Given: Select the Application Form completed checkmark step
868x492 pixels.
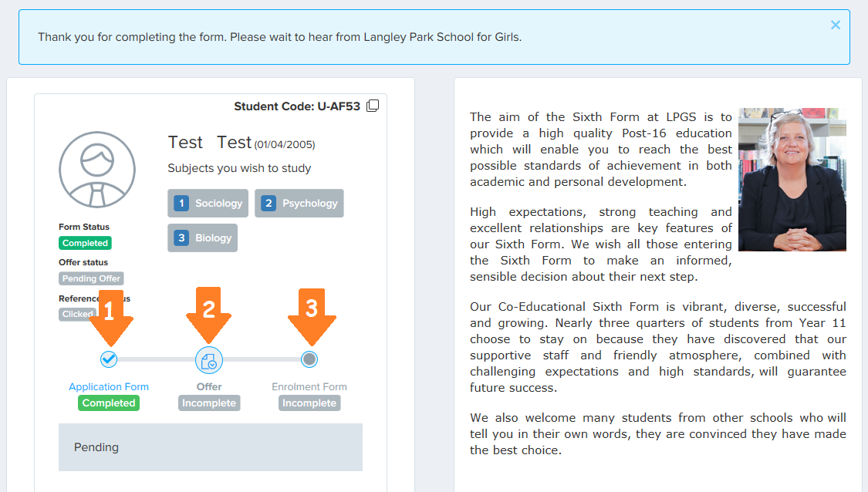Looking at the screenshot, I should pyautogui.click(x=109, y=359).
